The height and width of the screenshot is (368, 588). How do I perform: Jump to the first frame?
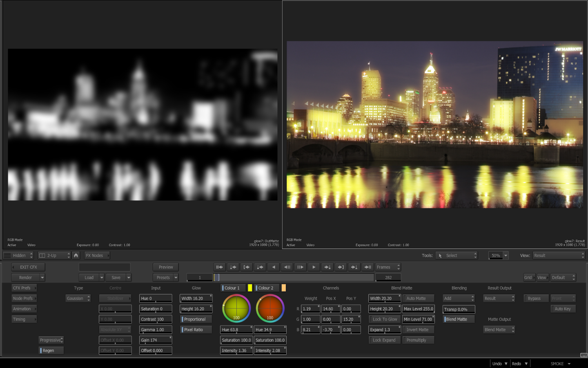coord(220,267)
